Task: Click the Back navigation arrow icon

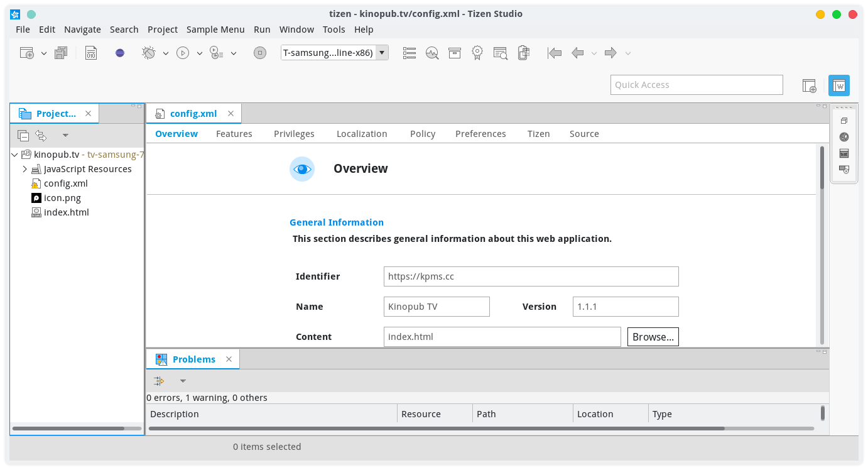Action: (x=578, y=53)
